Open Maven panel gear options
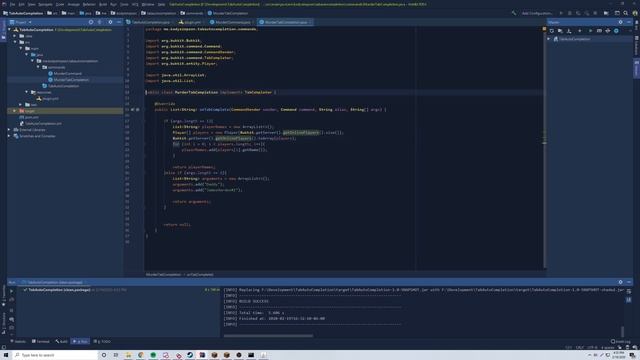The image size is (640, 360). (620, 22)
